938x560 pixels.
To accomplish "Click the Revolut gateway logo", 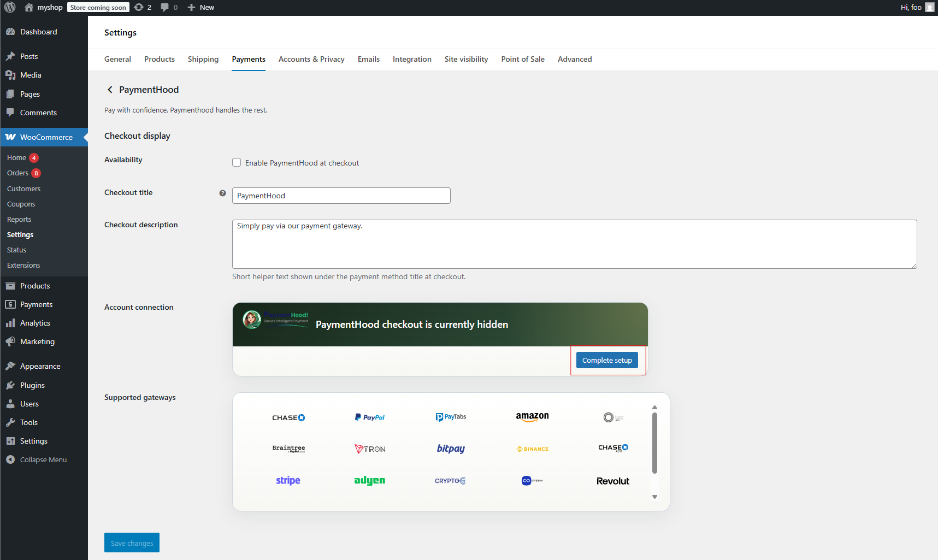I will point(613,481).
